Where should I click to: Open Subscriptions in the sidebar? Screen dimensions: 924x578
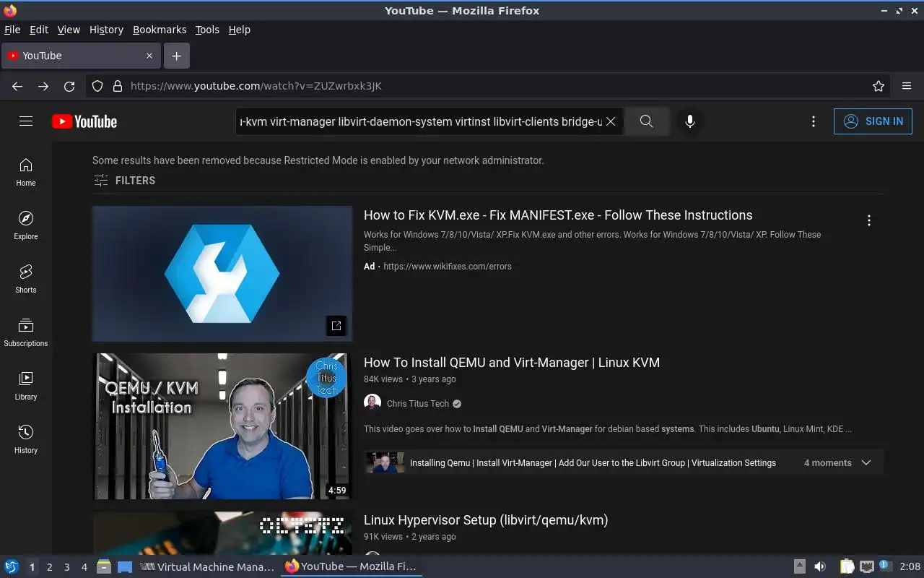tap(26, 332)
